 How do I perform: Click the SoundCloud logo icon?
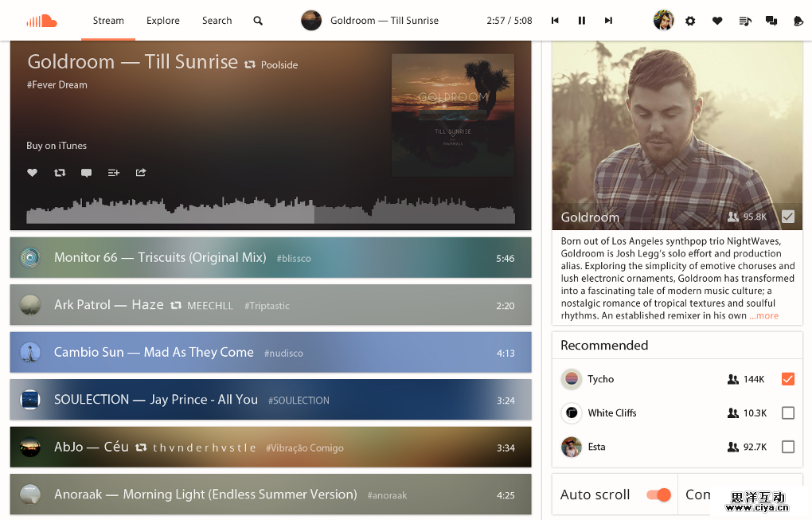click(x=39, y=21)
